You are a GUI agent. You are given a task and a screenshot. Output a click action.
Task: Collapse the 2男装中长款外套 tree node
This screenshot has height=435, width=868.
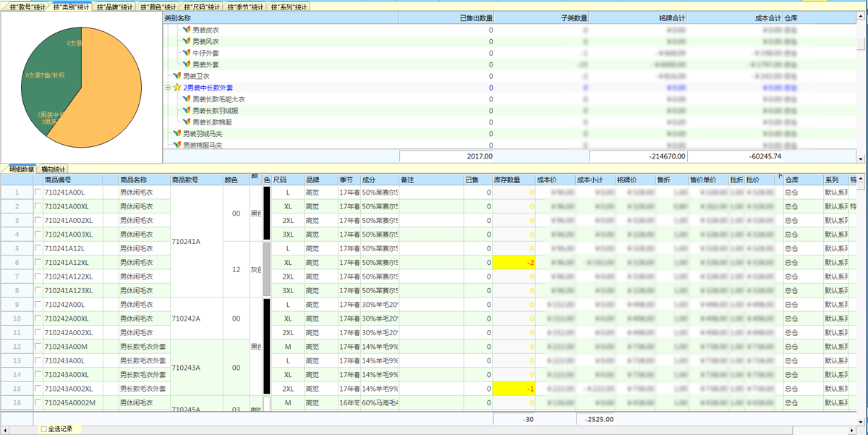pyautogui.click(x=168, y=88)
